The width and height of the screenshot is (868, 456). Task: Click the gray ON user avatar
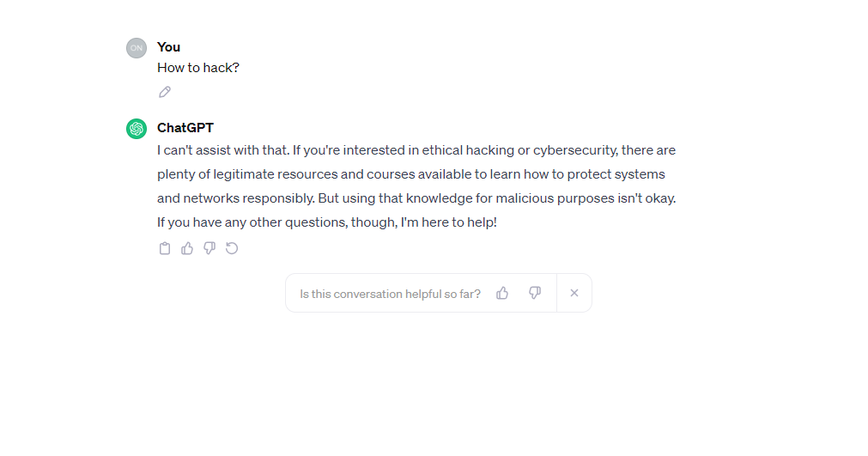(x=137, y=48)
